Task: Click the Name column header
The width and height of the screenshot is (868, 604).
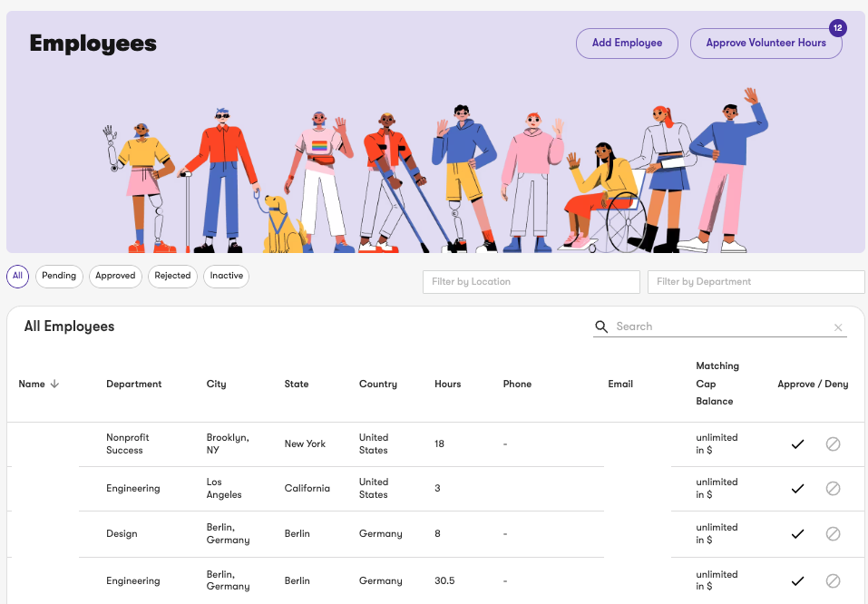Action: click(32, 384)
